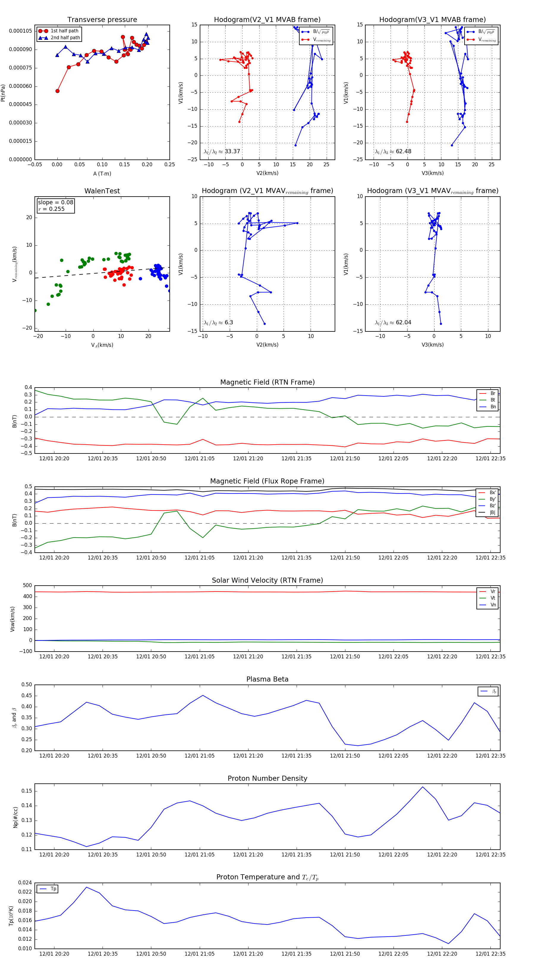Click the 'Proton Number Density' title
This screenshot has height=980, width=535.
click(267, 778)
